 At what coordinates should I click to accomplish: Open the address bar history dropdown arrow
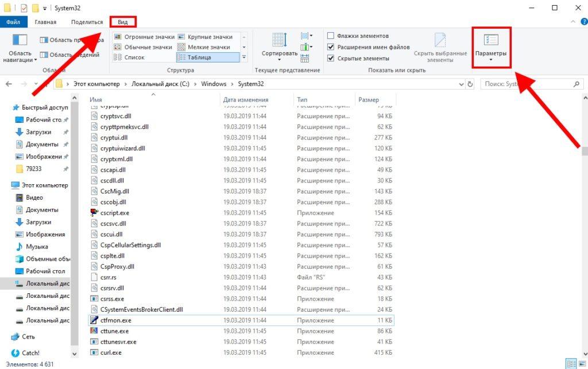(461, 84)
